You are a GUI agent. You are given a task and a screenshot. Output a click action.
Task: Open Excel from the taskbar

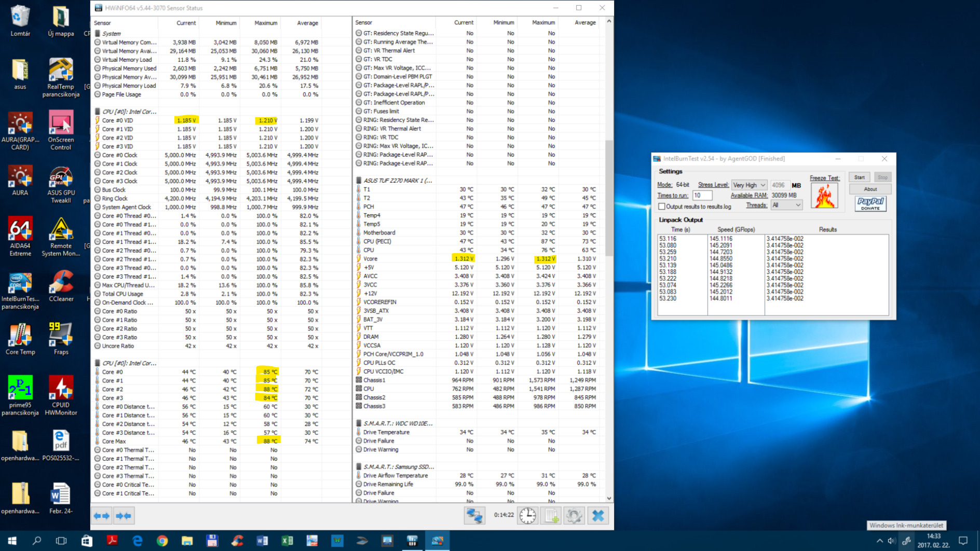pos(287,541)
